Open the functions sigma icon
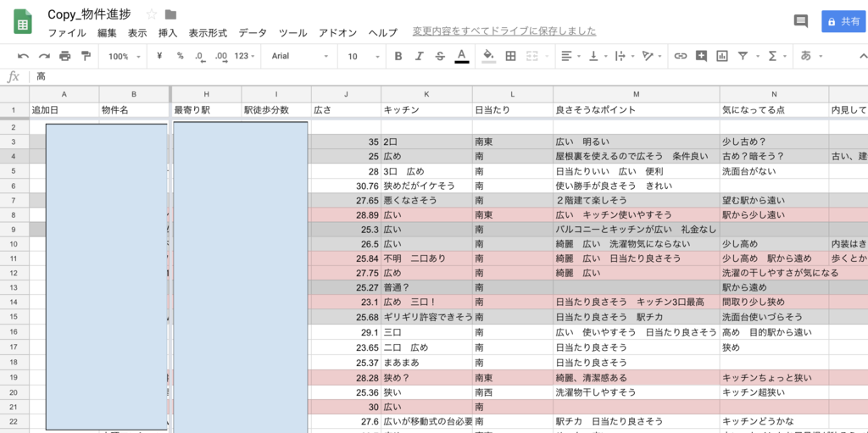Image resolution: width=868 pixels, height=433 pixels. click(772, 56)
